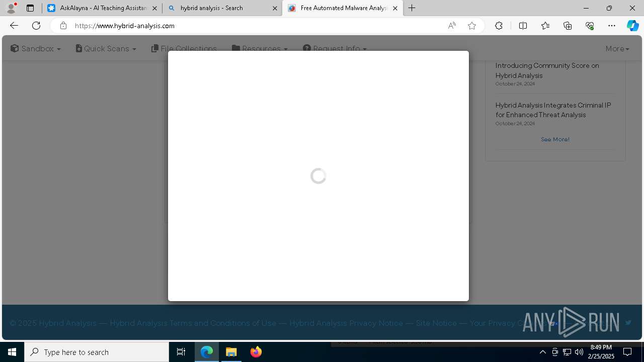644x362 pixels.
Task: Launch Firefox from taskbar
Action: click(256, 352)
